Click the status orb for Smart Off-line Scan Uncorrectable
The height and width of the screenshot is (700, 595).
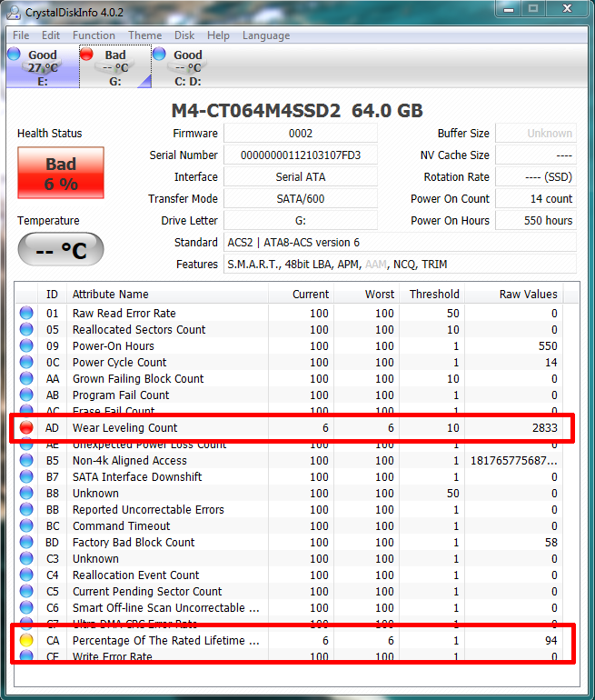26,607
